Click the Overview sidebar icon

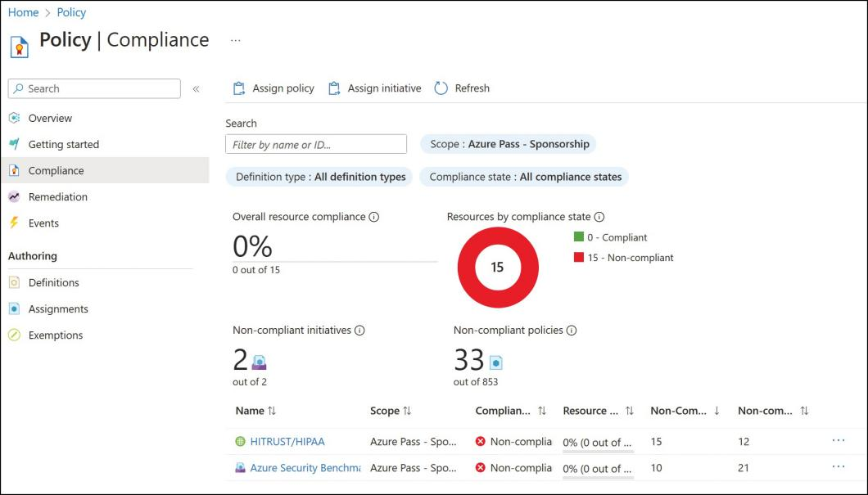pyautogui.click(x=15, y=118)
